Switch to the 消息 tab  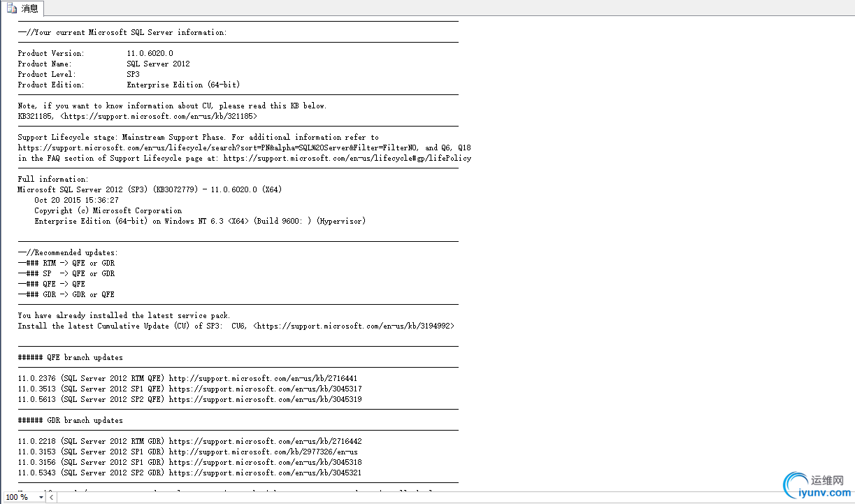(23, 8)
